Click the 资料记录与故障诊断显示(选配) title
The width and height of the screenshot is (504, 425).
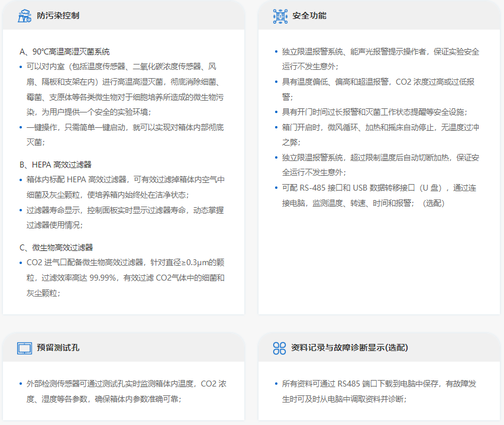click(350, 348)
